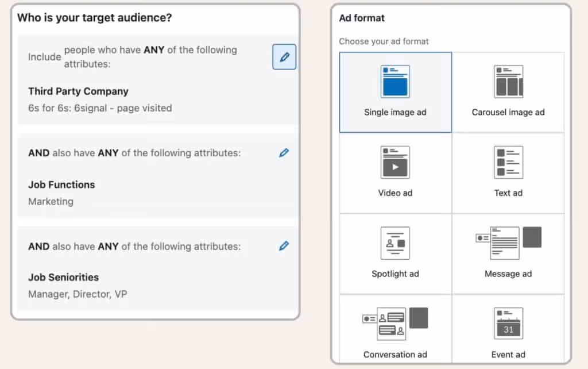Pick the Spotlight ad format icon
The height and width of the screenshot is (369, 588).
(395, 243)
